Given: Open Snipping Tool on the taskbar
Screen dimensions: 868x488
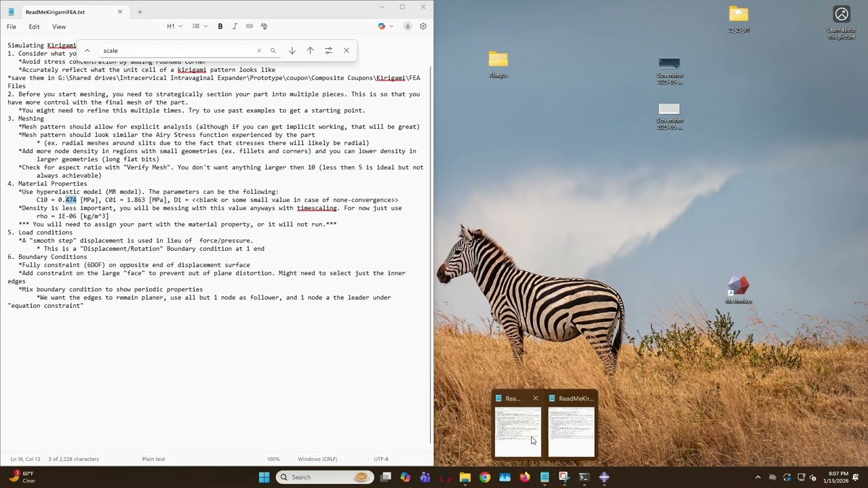Looking at the screenshot, I should [x=564, y=477].
